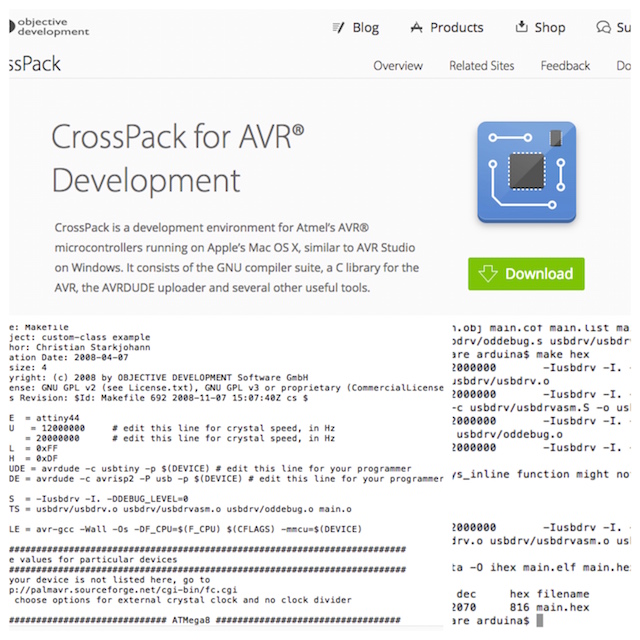Click the 'ation Date: 2008-04-07' line
The height and width of the screenshot is (640, 640).
click(69, 358)
